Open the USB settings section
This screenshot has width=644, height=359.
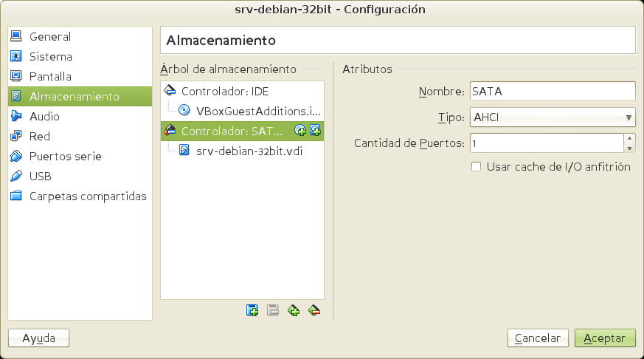pos(40,177)
